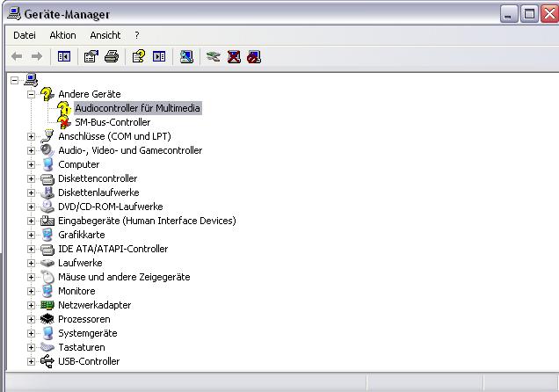
Task: Expand the Systemgeräte category
Action: click(x=31, y=334)
